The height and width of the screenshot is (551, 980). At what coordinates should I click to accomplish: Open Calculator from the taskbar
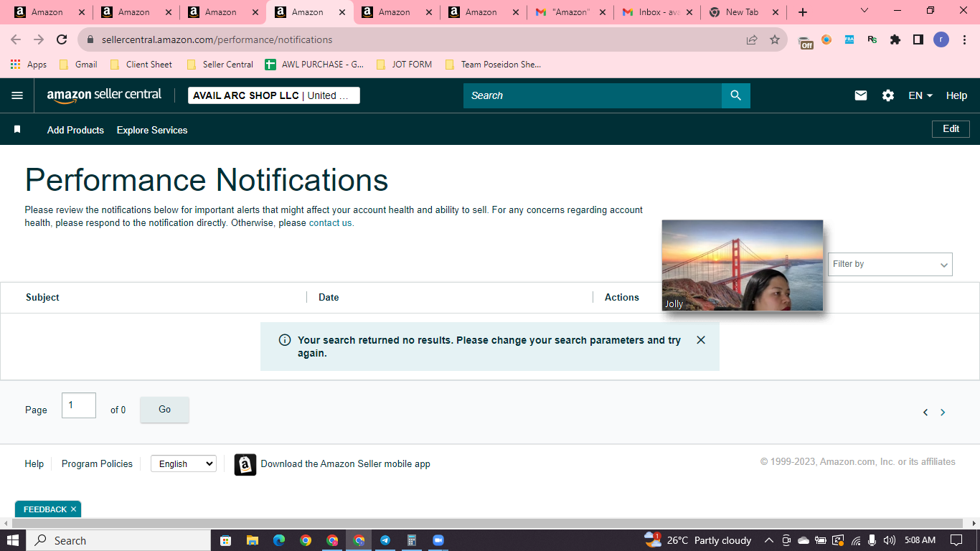click(x=412, y=540)
